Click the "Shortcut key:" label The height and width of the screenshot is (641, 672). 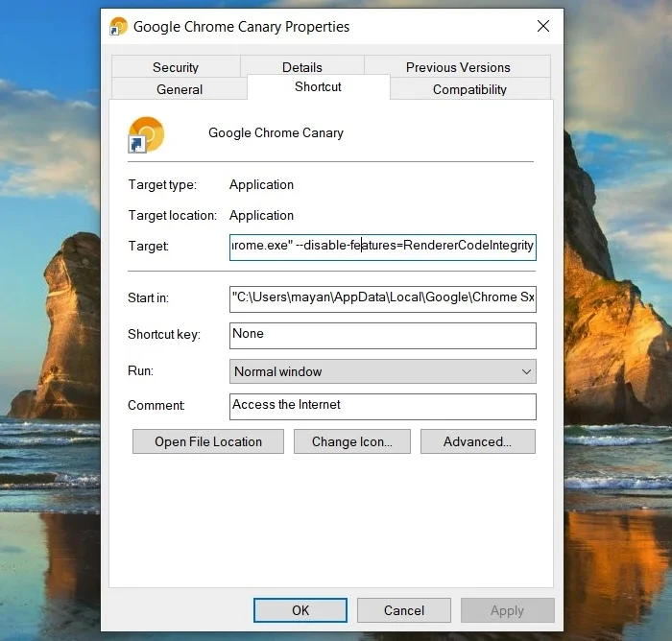point(164,334)
